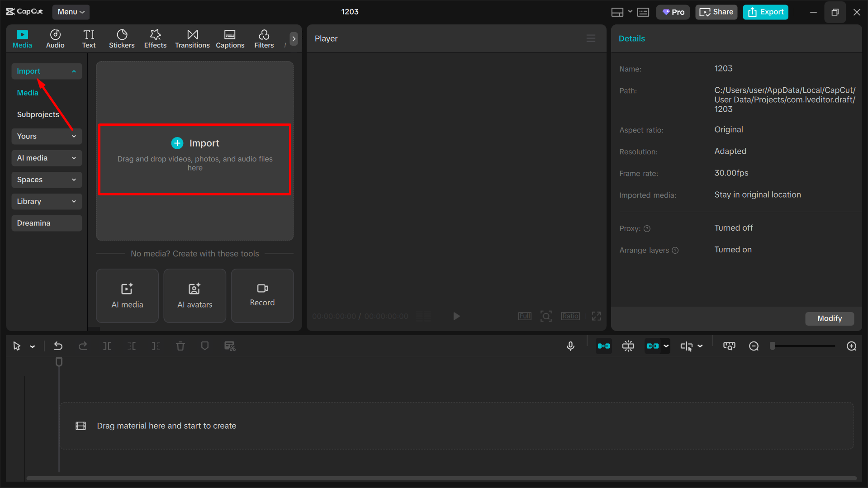Click the undo icon

tap(58, 346)
